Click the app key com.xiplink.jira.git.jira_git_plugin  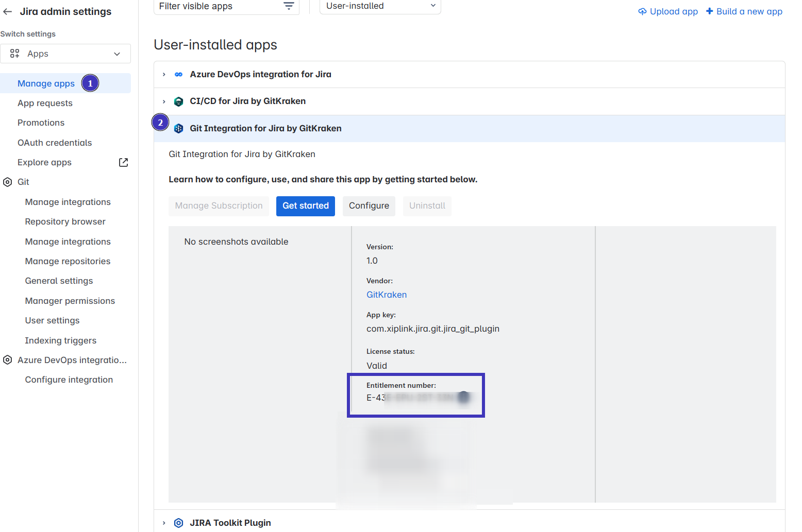pyautogui.click(x=433, y=329)
